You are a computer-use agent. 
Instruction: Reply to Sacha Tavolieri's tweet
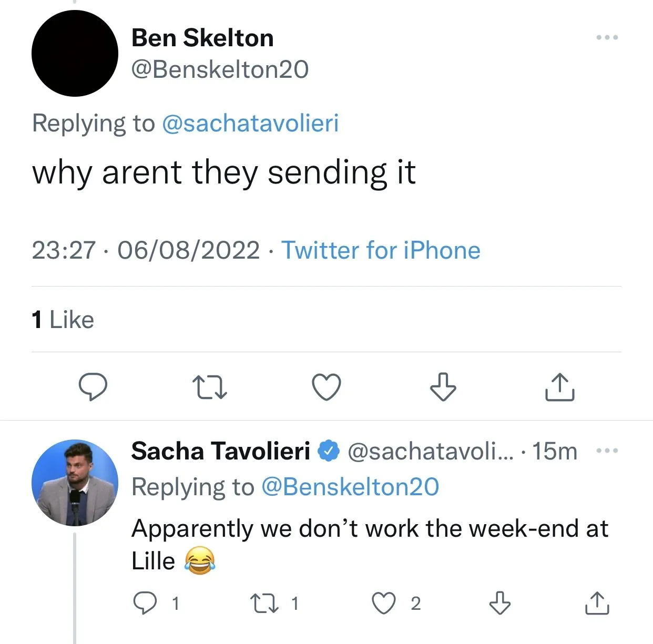point(145,603)
